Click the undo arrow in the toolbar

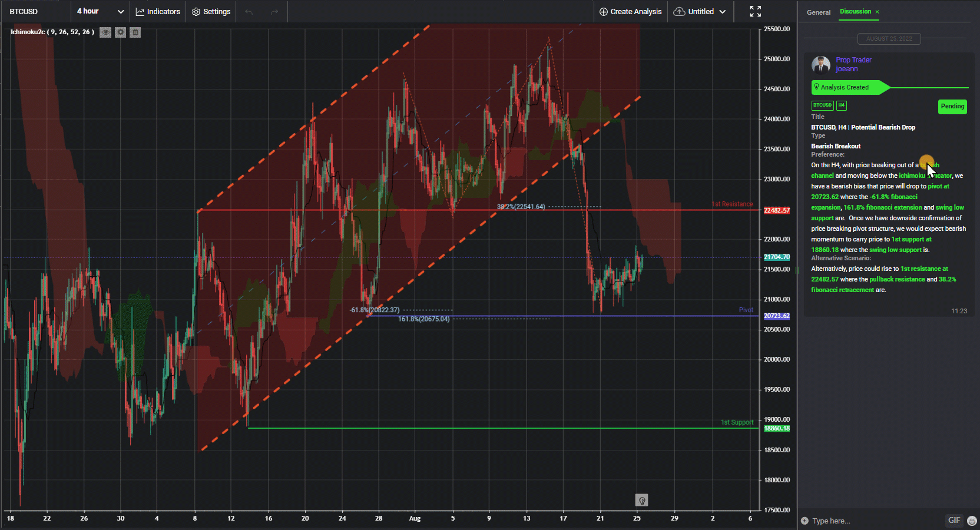pos(249,12)
